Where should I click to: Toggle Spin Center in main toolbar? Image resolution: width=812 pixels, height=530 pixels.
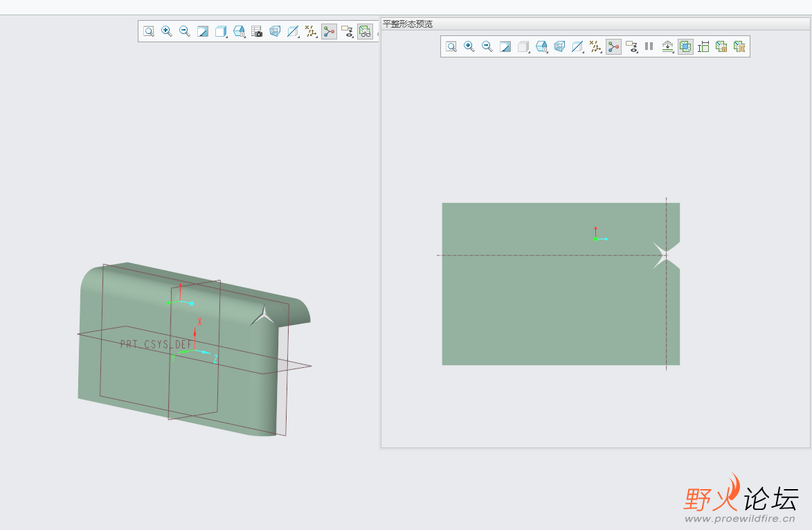(x=329, y=32)
